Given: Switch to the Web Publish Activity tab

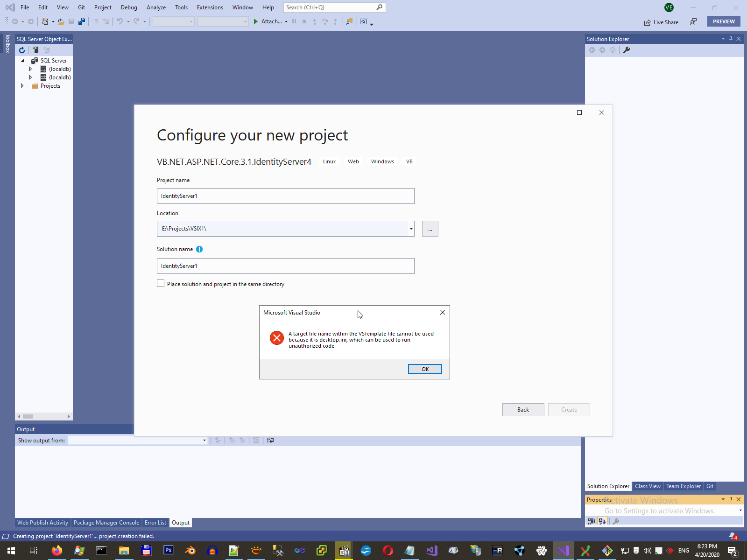Looking at the screenshot, I should point(42,523).
